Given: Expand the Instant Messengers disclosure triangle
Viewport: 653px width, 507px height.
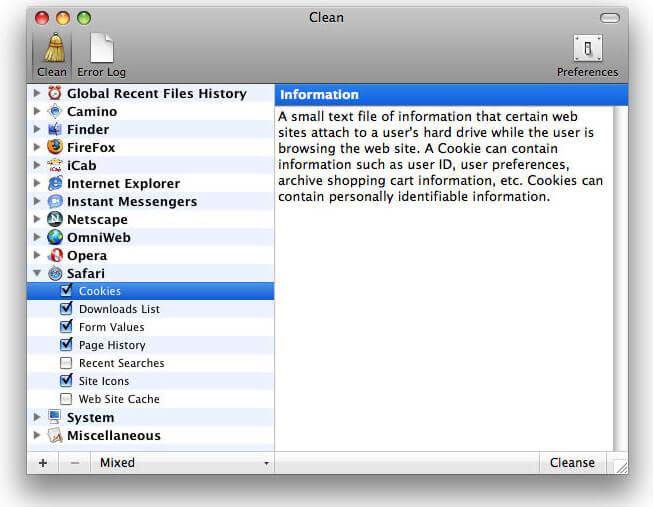Looking at the screenshot, I should pos(37,201).
